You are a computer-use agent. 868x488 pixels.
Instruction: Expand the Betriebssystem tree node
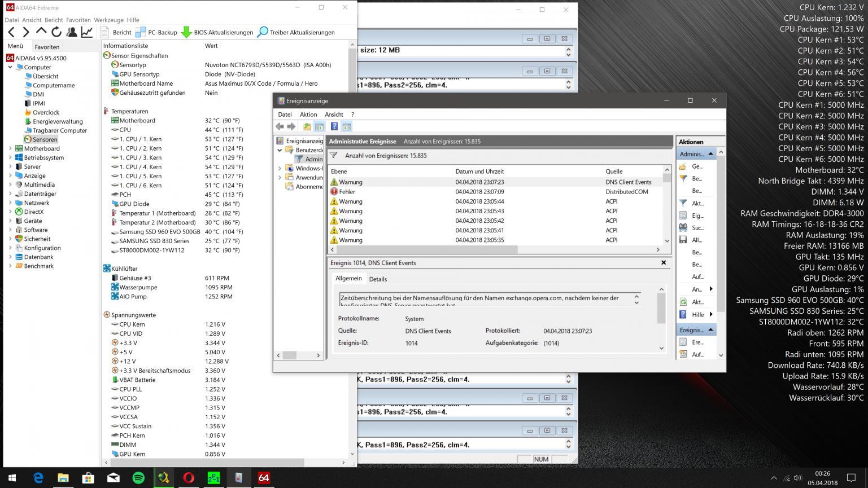(10, 157)
